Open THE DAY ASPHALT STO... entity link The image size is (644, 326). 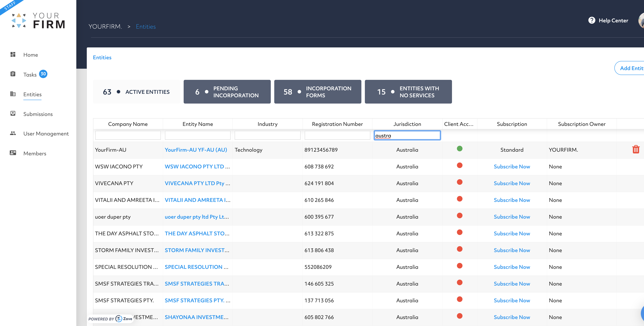(197, 234)
